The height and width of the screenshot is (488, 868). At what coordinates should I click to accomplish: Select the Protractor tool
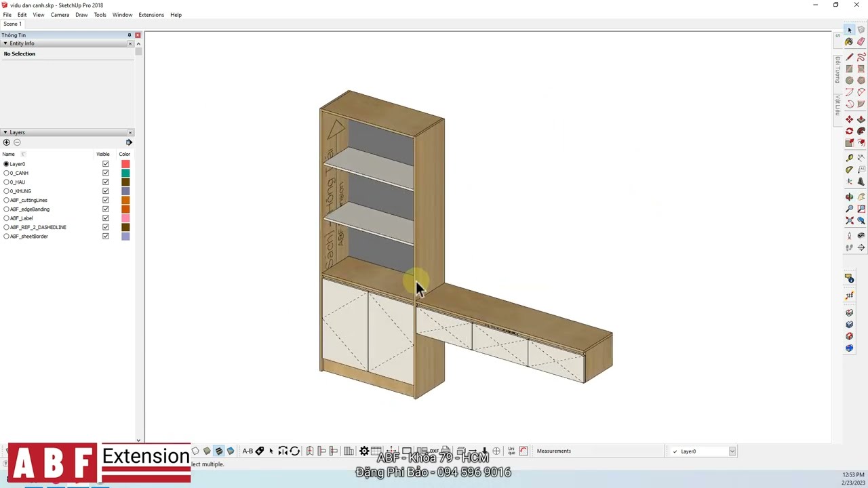coord(850,169)
